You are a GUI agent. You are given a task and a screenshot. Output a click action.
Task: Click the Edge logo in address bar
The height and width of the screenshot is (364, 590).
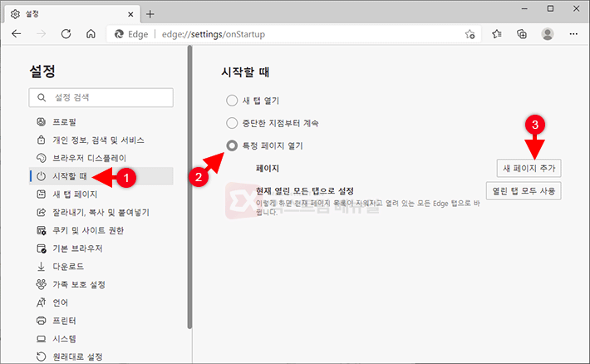(x=119, y=34)
